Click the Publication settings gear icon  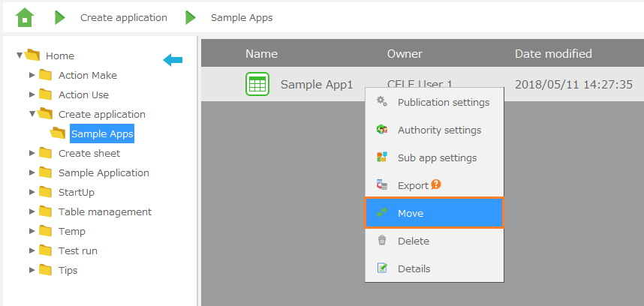pyautogui.click(x=382, y=102)
